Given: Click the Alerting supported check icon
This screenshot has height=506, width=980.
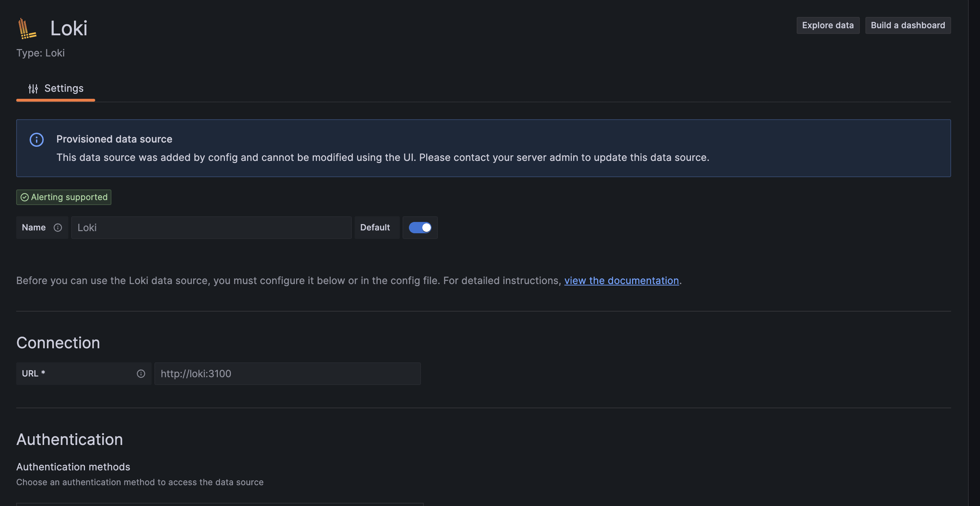Looking at the screenshot, I should pyautogui.click(x=25, y=197).
